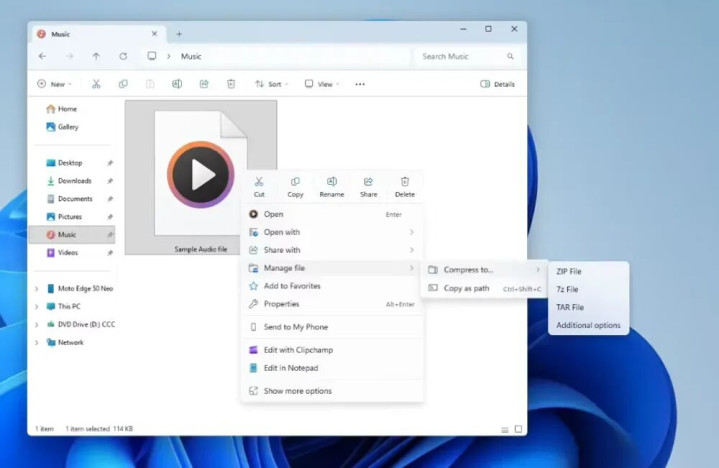Toggle the Details pane button
This screenshot has height=468, width=719.
click(x=497, y=84)
